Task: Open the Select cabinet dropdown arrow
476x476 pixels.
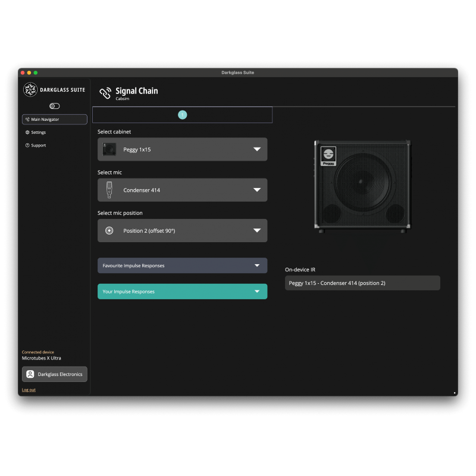Action: point(257,149)
